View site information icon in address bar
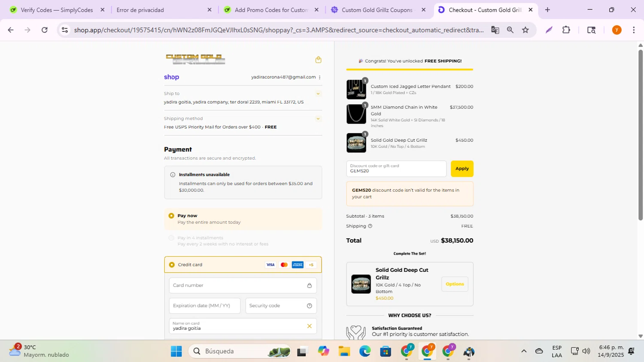 click(64, 30)
